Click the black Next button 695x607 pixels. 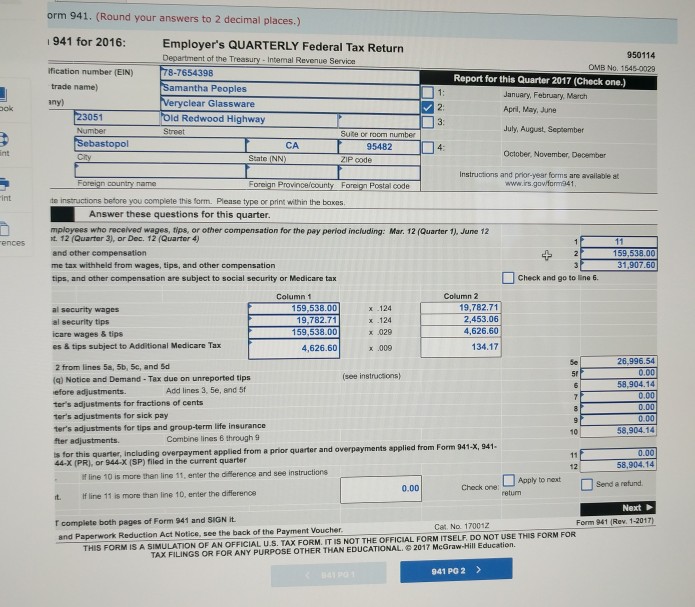pos(617,508)
